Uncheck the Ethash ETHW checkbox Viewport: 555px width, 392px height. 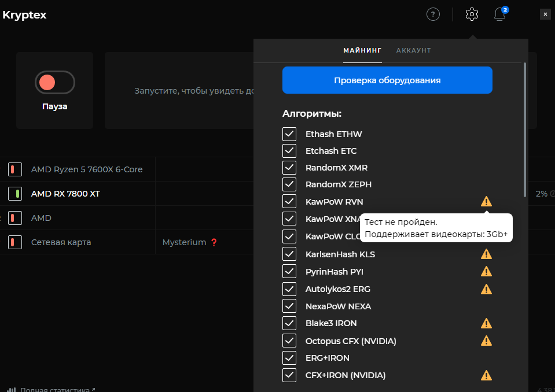point(289,134)
